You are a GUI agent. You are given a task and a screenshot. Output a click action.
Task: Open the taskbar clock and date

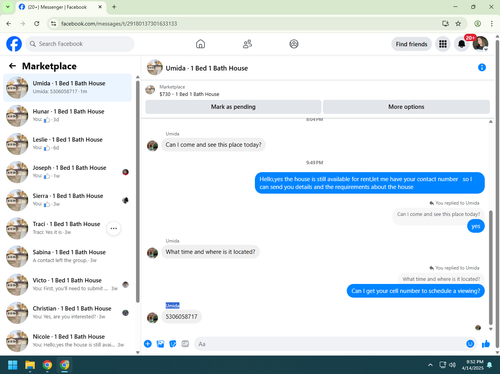(x=473, y=365)
